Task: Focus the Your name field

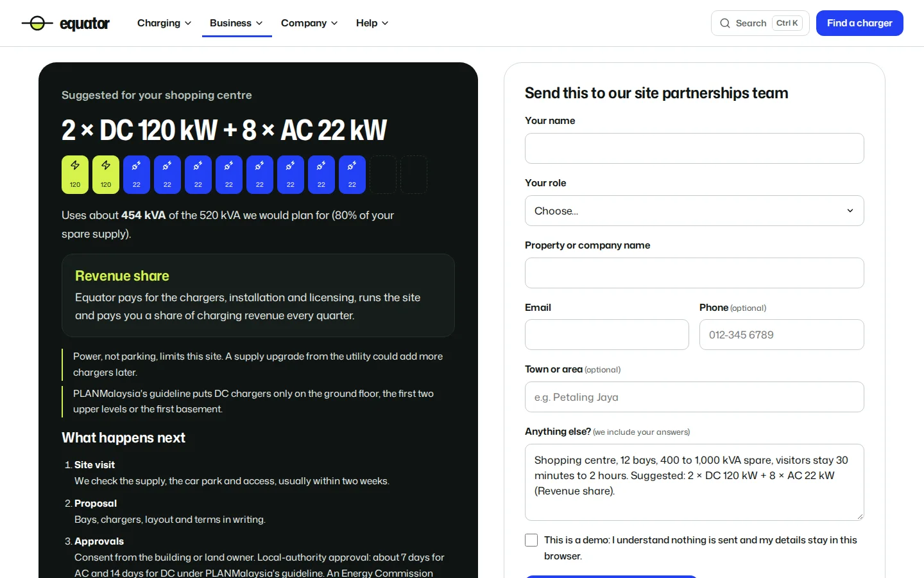Action: (x=694, y=148)
